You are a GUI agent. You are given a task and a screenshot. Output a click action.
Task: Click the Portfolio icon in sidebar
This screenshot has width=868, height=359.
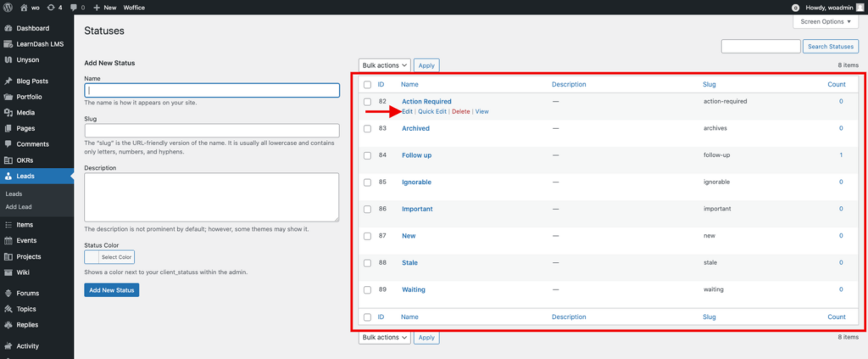point(8,97)
